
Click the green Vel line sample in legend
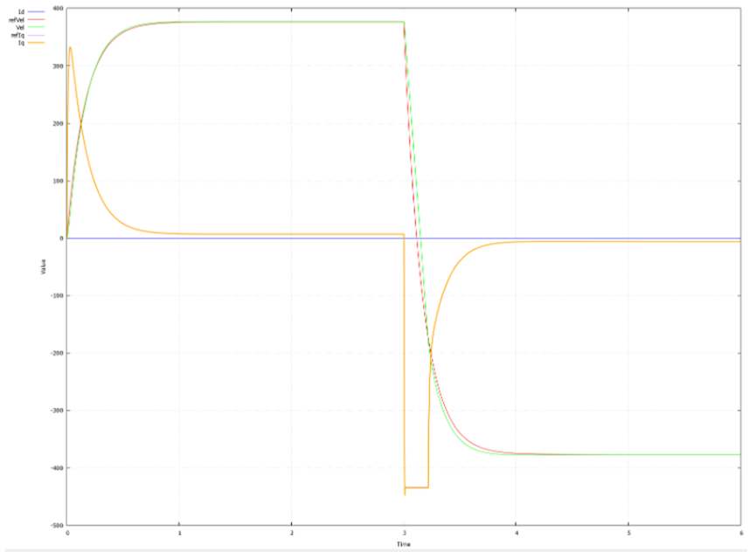(36, 26)
